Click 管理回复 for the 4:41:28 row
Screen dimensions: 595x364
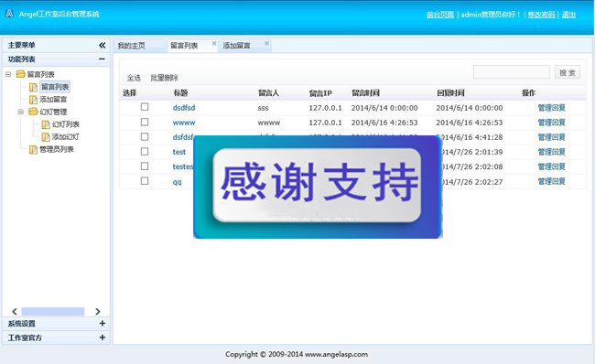pos(551,137)
